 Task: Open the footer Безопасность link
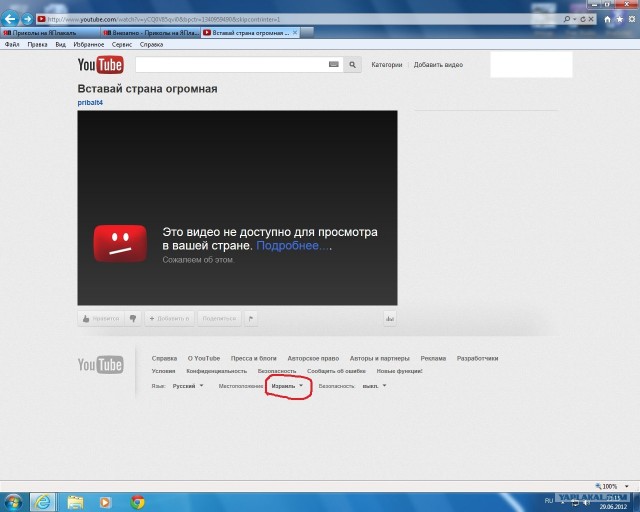[277, 371]
